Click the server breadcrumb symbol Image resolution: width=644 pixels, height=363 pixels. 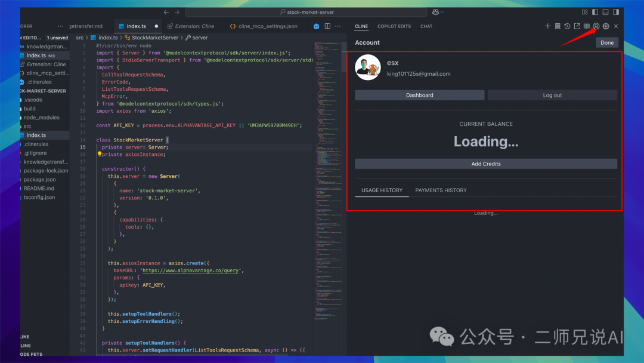[x=196, y=38]
